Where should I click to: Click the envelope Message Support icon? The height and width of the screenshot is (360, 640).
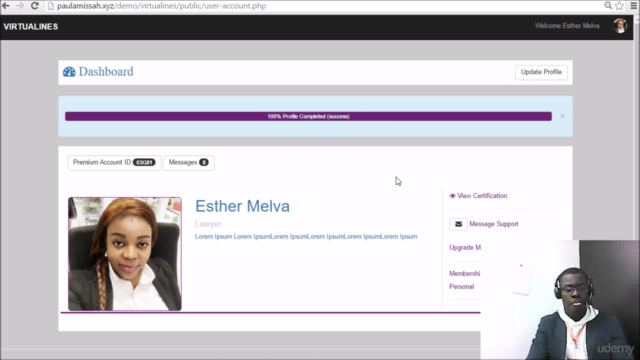(458, 224)
